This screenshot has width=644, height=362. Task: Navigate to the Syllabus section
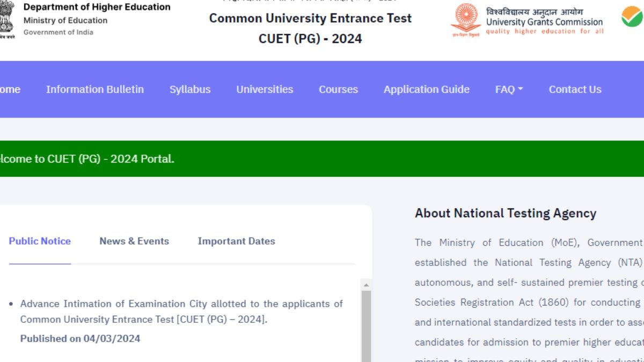[190, 89]
